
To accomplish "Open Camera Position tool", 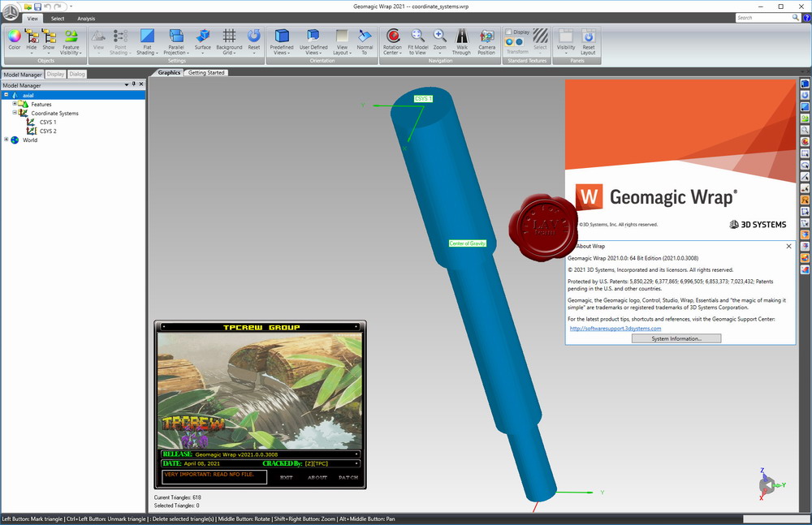I will coord(486,41).
